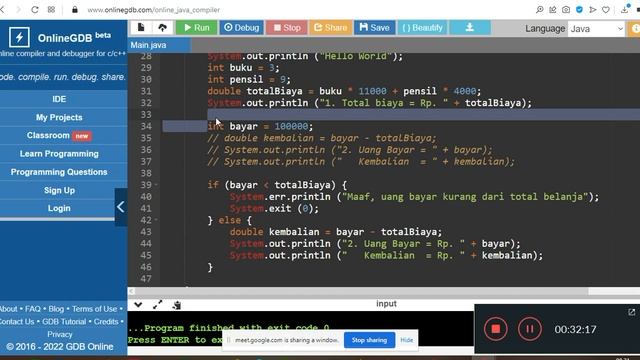Clear the console with the broom icon
Viewport: 640px width, 360px height.
(x=177, y=305)
